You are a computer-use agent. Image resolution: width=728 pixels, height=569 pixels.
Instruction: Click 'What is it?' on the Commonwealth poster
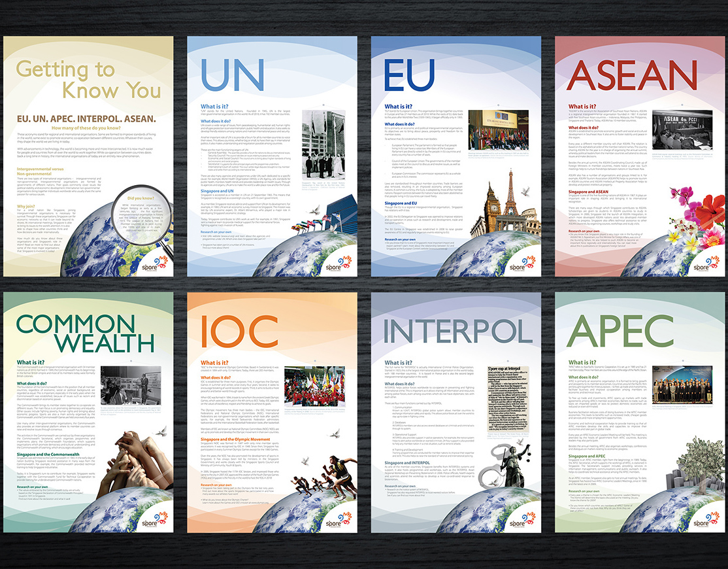pos(31,362)
